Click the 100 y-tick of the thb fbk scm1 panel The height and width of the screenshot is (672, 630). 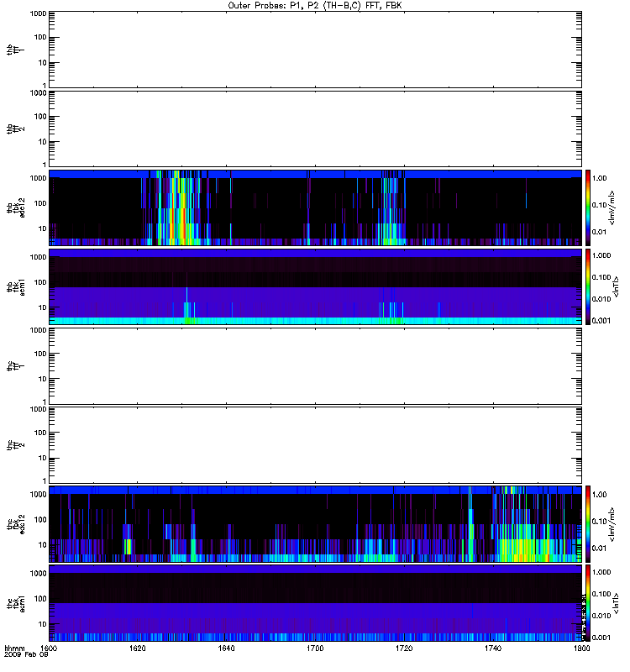(40, 282)
